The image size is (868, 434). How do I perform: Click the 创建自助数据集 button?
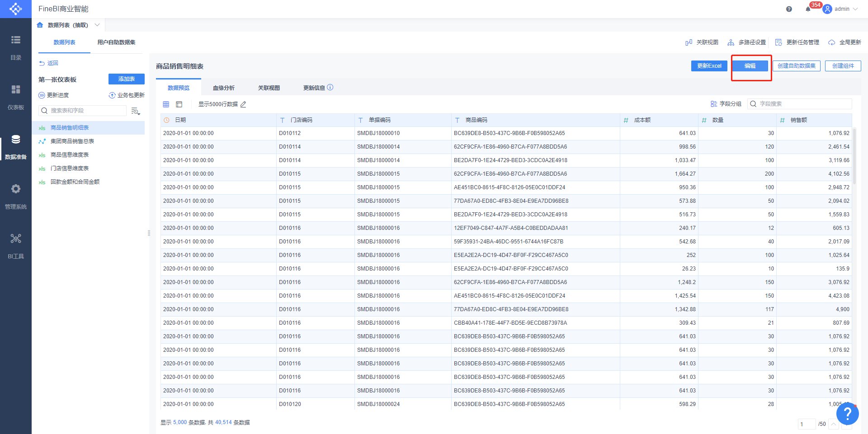(797, 66)
